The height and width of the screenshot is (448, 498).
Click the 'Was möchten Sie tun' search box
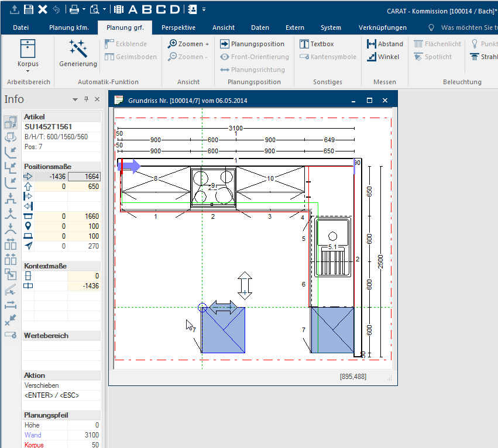(x=468, y=27)
